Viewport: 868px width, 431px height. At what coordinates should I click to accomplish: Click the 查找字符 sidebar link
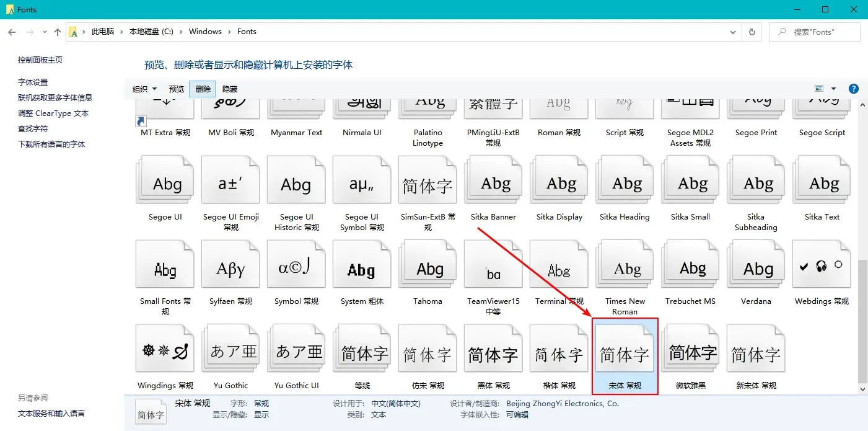pyautogui.click(x=33, y=128)
